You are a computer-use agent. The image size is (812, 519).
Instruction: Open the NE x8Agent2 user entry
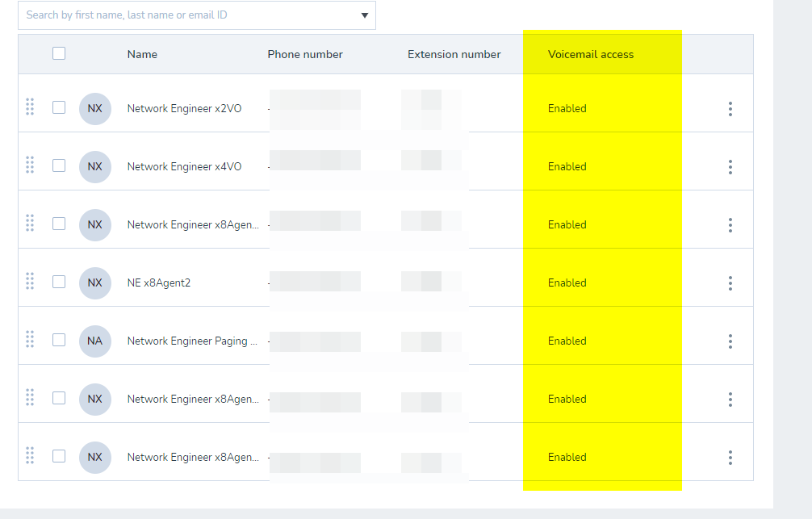point(159,283)
